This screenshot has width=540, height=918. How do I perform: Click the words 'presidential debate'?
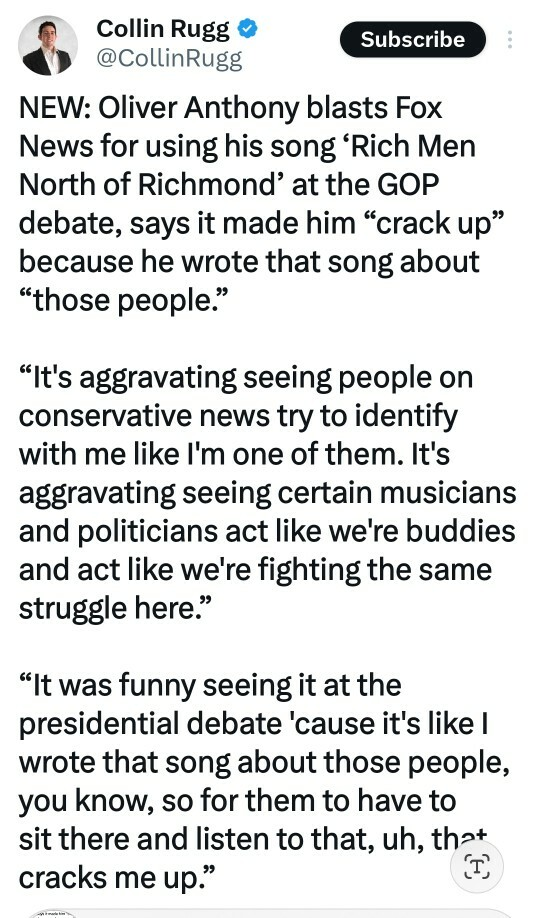tap(152, 724)
